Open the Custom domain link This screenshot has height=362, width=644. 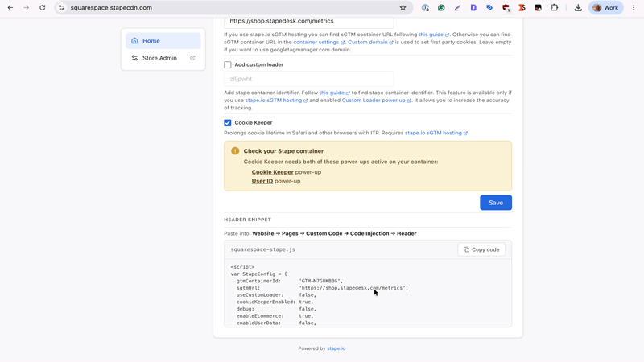[x=370, y=42]
